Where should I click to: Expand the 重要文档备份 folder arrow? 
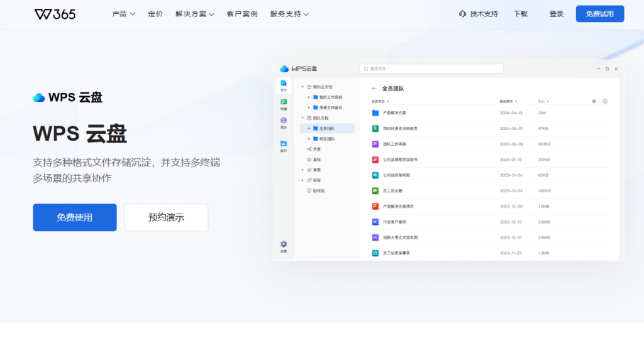(309, 107)
